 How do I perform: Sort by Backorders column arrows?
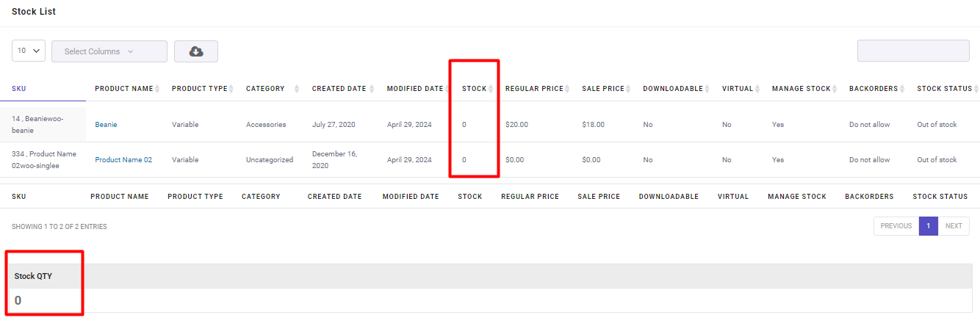[x=902, y=89]
